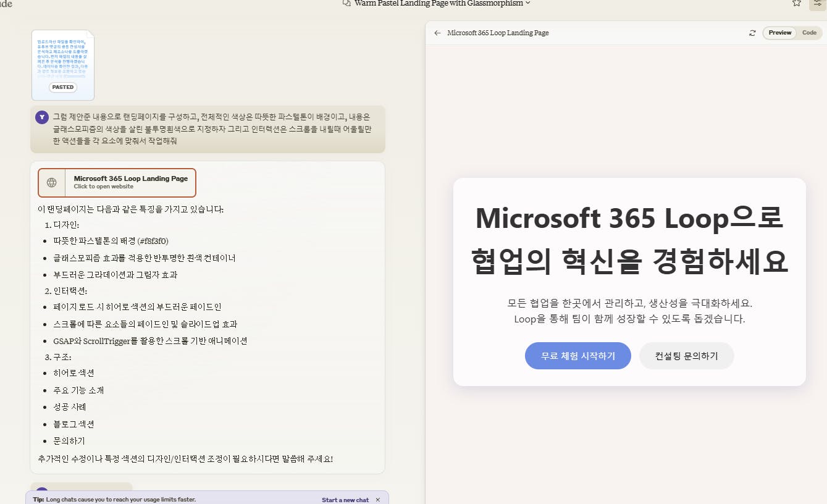
Task: Click the bullet 주요 기능 소개
Action: click(78, 390)
